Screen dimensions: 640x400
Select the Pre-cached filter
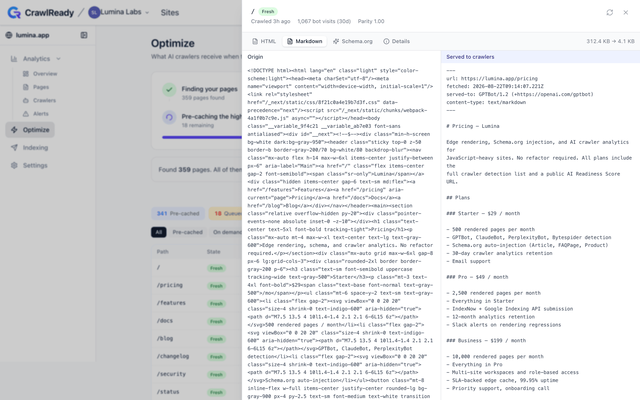tap(187, 232)
